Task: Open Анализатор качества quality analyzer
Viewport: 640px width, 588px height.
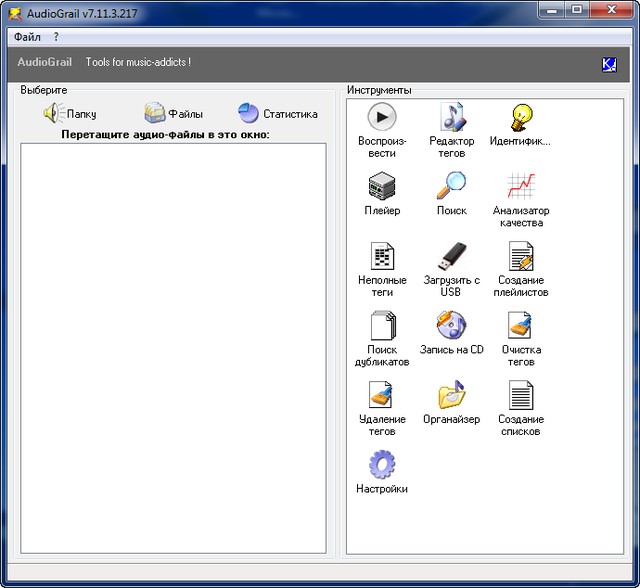Action: [521, 187]
